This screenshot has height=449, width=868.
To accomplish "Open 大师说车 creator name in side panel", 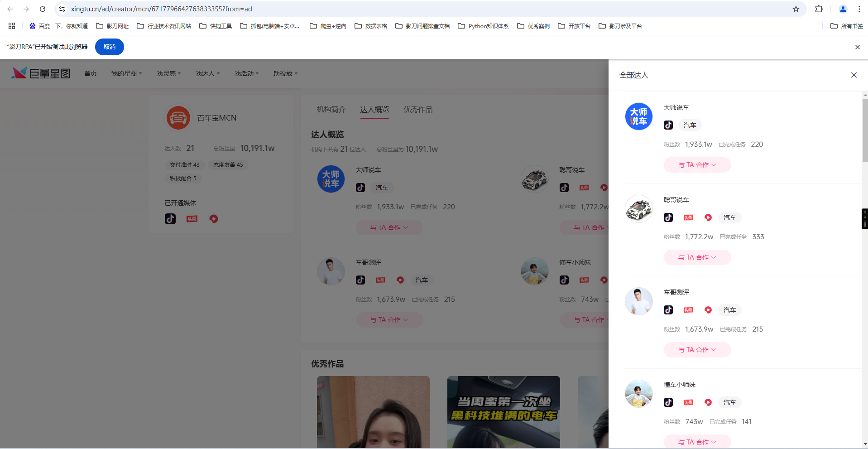I will click(676, 107).
